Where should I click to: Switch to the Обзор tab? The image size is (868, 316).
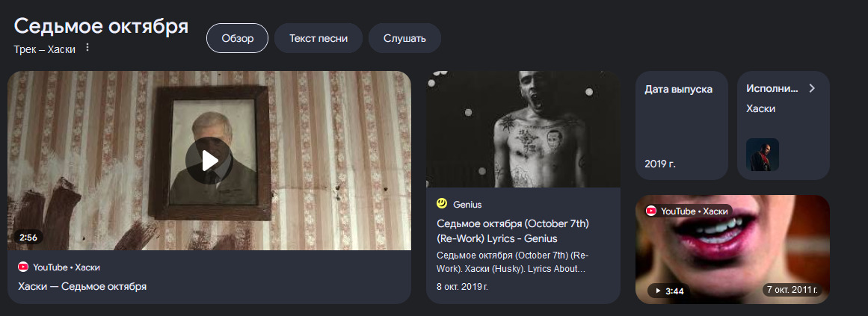pyautogui.click(x=238, y=38)
